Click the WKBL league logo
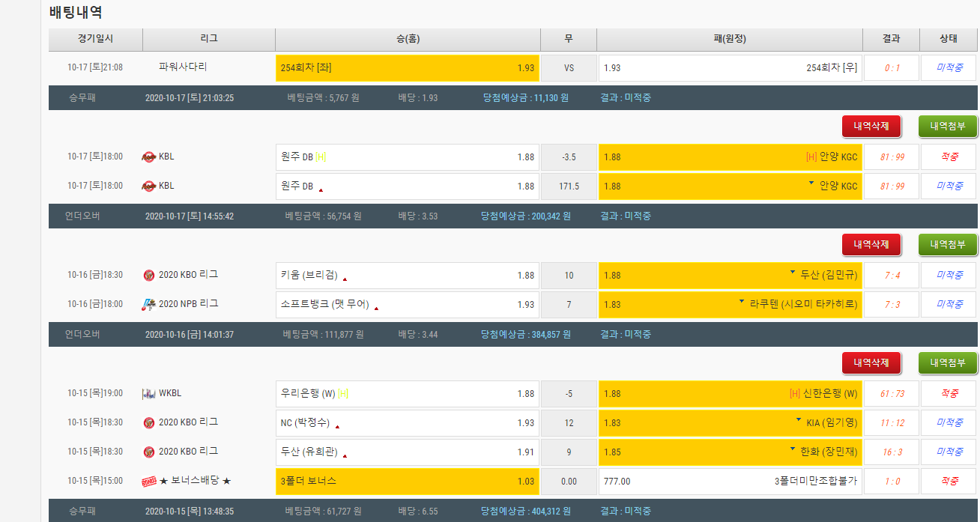This screenshot has width=980, height=522. pyautogui.click(x=148, y=394)
